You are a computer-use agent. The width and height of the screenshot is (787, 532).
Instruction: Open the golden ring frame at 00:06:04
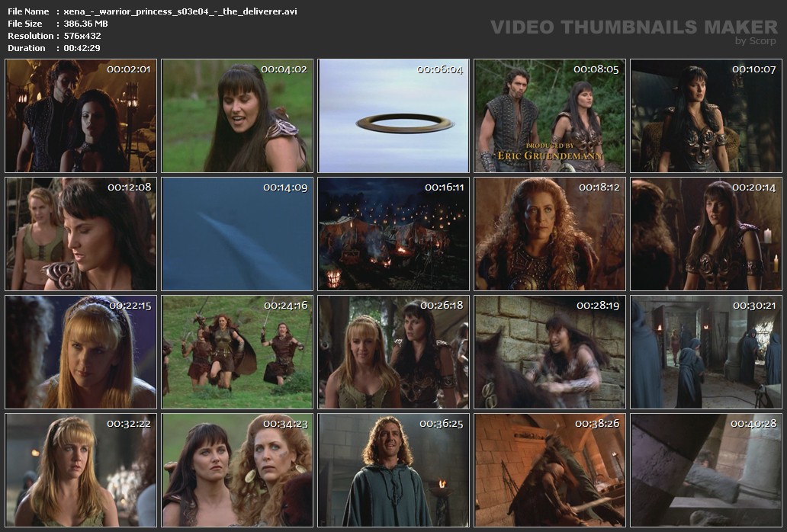(393, 116)
